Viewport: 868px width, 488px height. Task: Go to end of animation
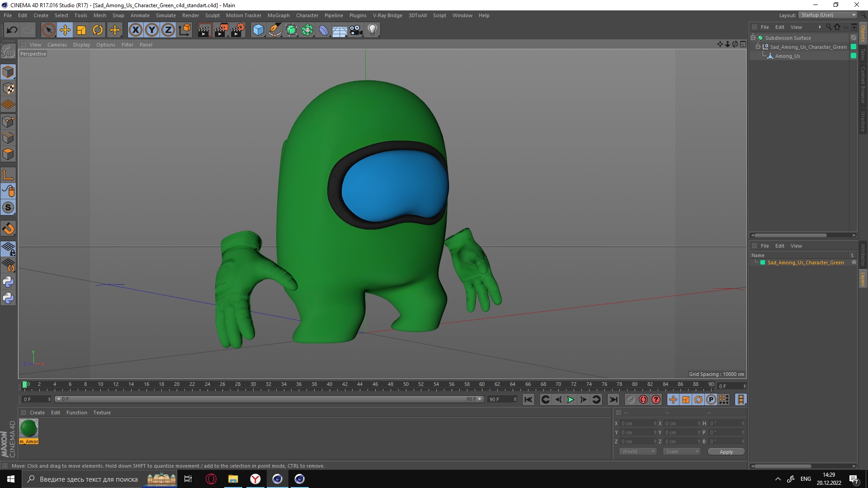point(613,399)
